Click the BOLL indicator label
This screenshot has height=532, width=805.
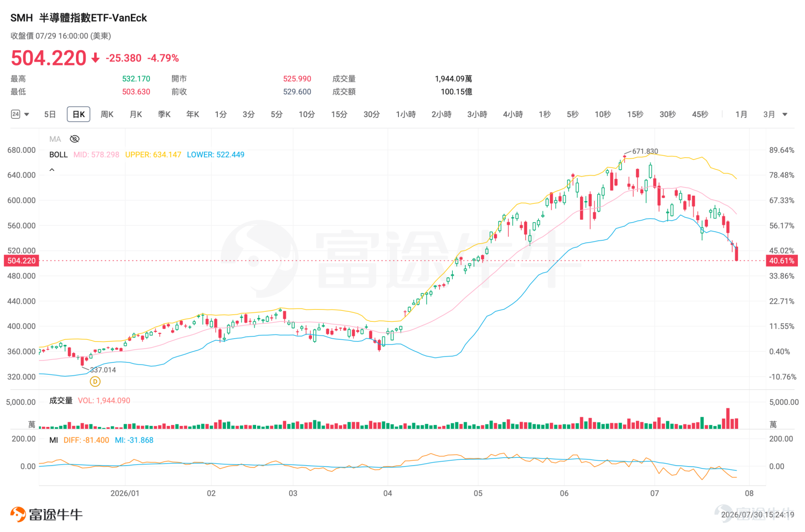[x=58, y=154]
